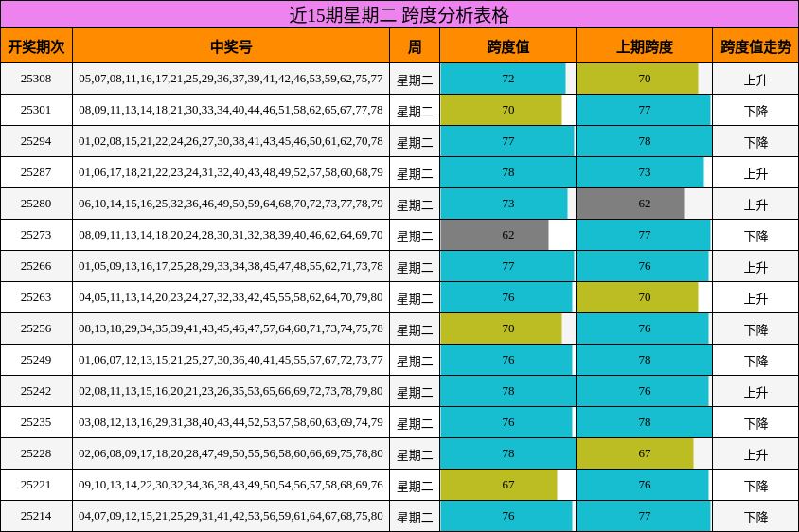Click winning numbers starting 08,09,11,13,14,18,21
This screenshot has height=532, width=799.
click(x=231, y=110)
